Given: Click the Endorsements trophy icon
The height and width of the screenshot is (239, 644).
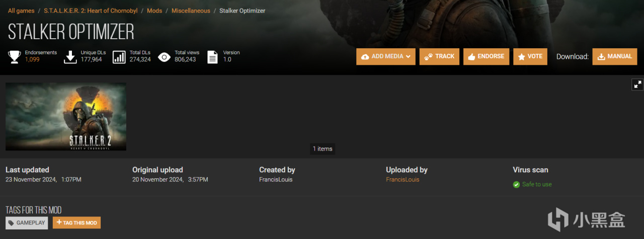Looking at the screenshot, I should point(14,57).
